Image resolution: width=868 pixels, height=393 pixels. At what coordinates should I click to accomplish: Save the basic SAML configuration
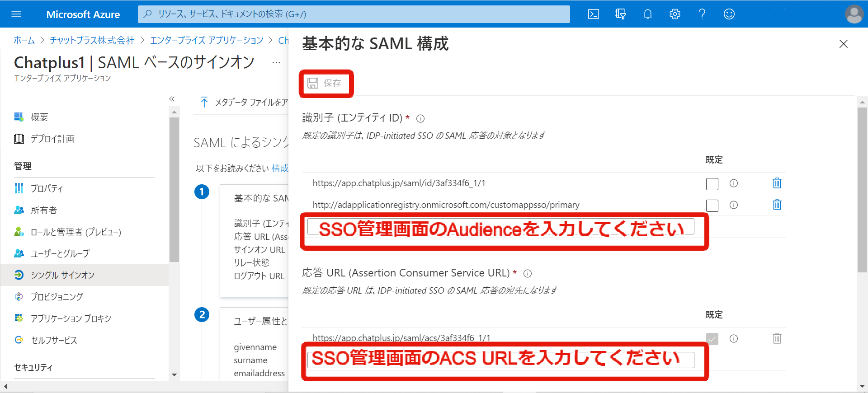[x=325, y=83]
